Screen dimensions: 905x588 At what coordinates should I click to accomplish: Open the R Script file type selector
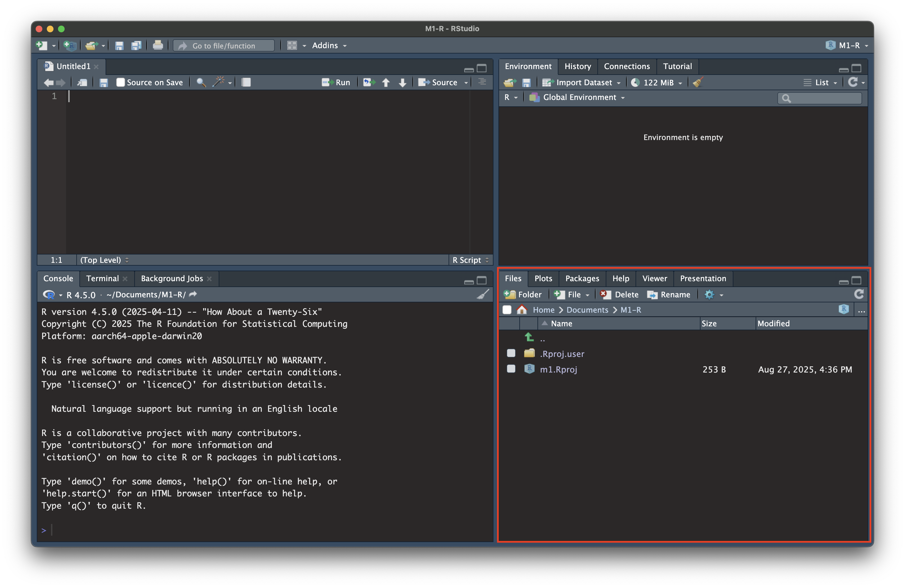(470, 260)
